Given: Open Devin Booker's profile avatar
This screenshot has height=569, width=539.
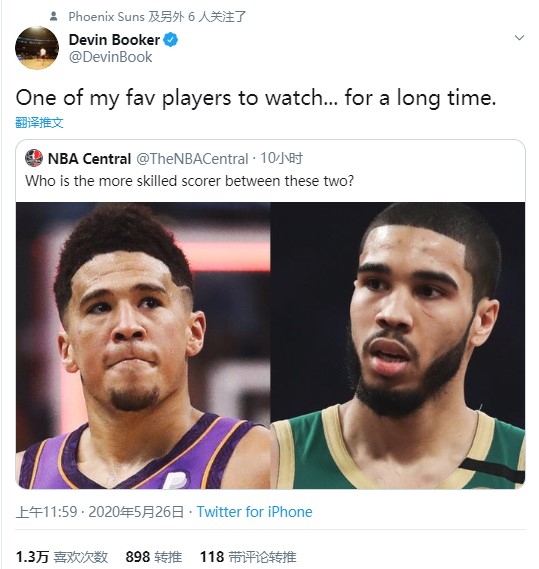Looking at the screenshot, I should (37, 48).
